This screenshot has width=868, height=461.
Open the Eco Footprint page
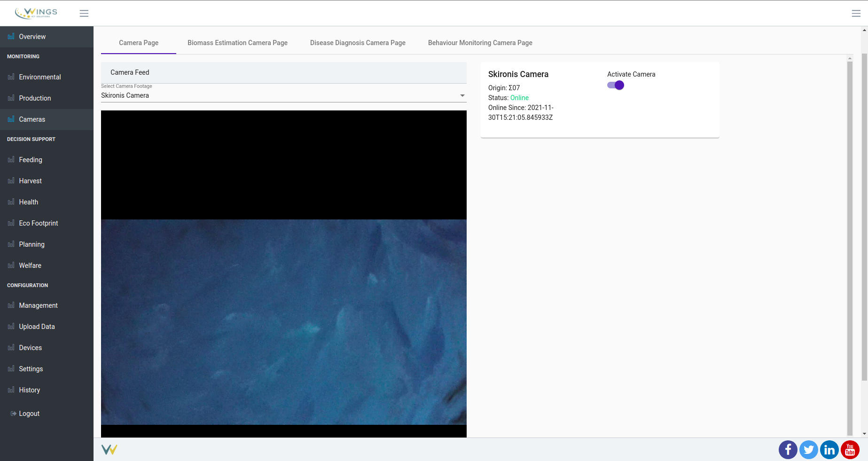click(x=47, y=223)
